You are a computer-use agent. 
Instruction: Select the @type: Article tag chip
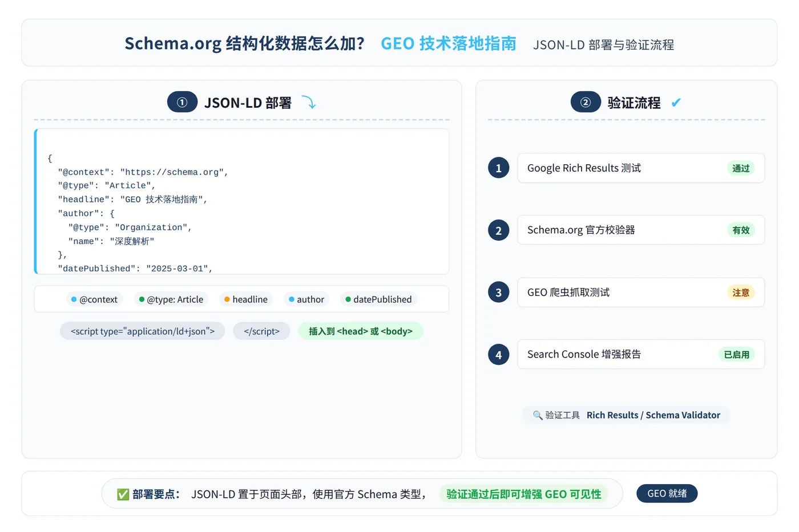[171, 299]
